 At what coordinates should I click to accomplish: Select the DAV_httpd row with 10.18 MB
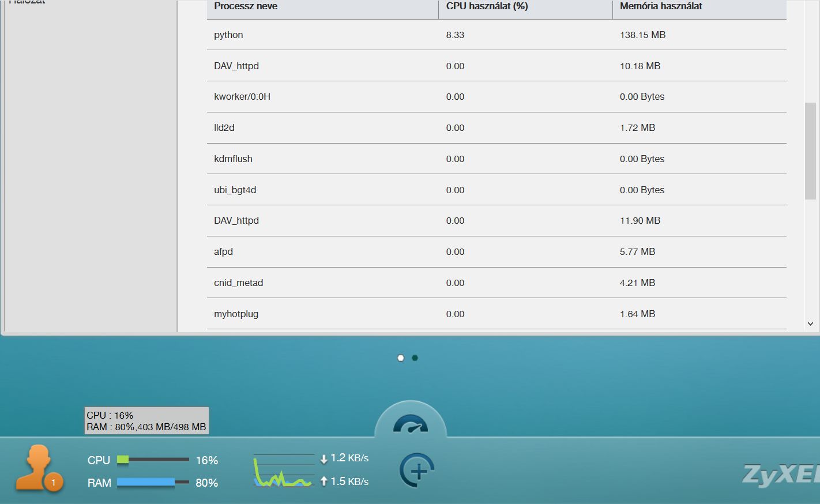[496, 66]
